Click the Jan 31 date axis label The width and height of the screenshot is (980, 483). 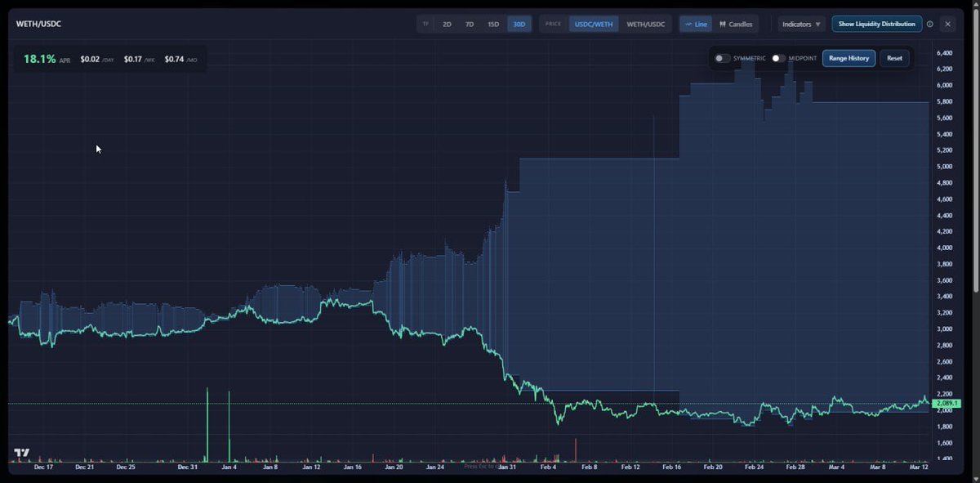pyautogui.click(x=507, y=467)
